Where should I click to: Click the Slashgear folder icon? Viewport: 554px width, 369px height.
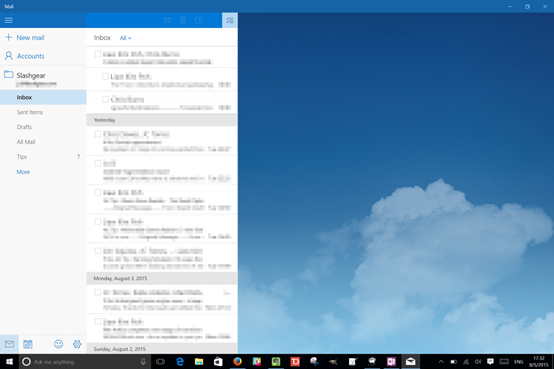[8, 74]
